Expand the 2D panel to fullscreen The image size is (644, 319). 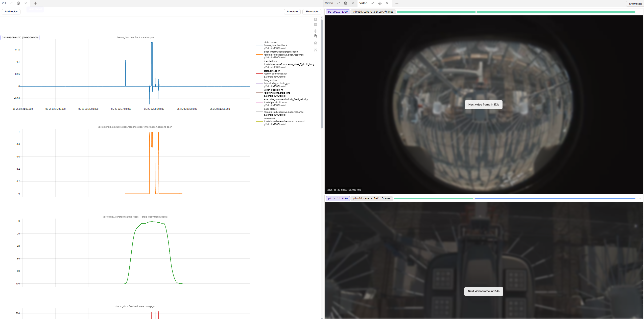pos(11,3)
